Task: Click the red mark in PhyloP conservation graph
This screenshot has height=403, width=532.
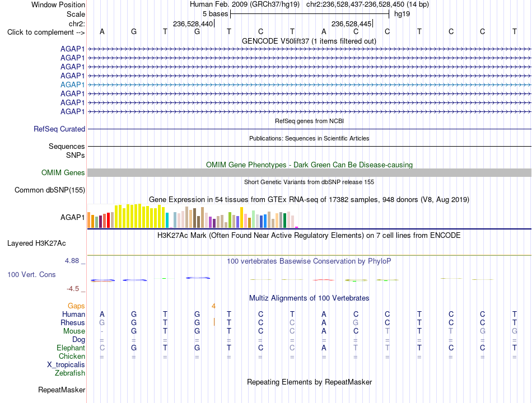Action: pos(324,280)
